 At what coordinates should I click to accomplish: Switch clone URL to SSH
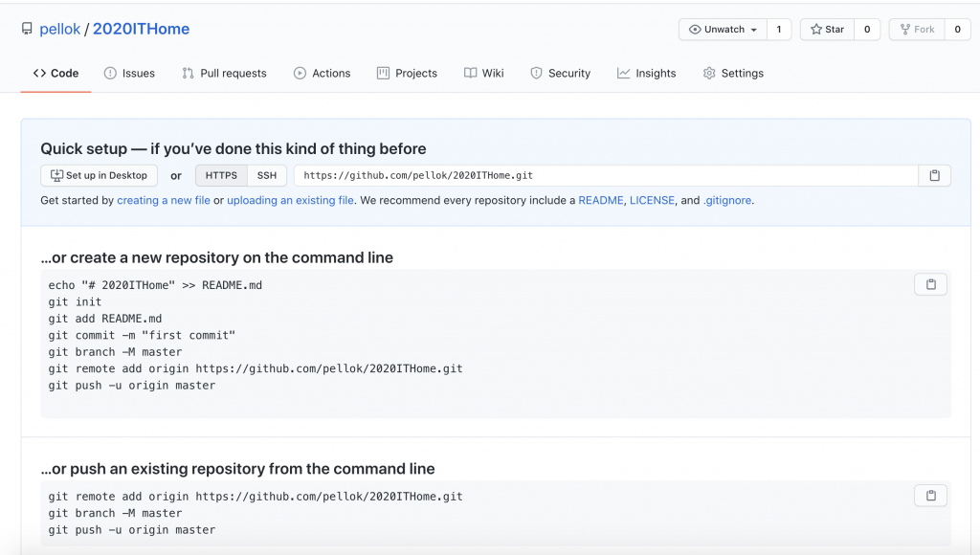point(267,175)
